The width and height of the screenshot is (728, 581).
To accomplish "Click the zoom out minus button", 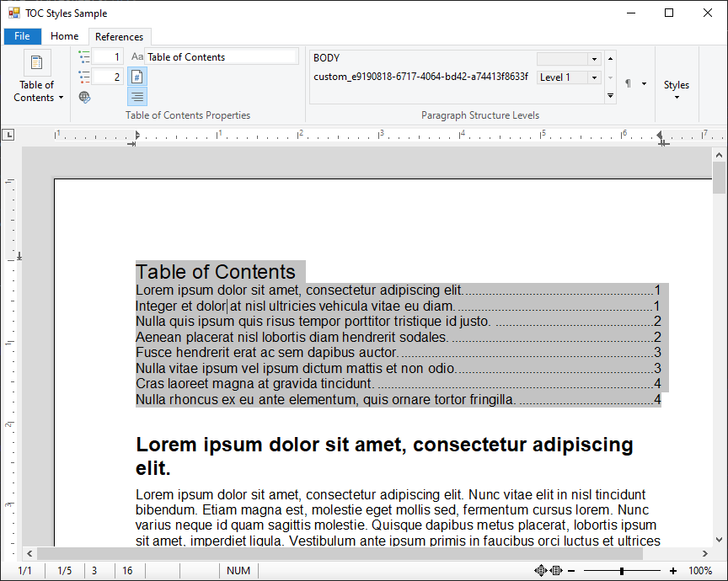I will point(571,571).
